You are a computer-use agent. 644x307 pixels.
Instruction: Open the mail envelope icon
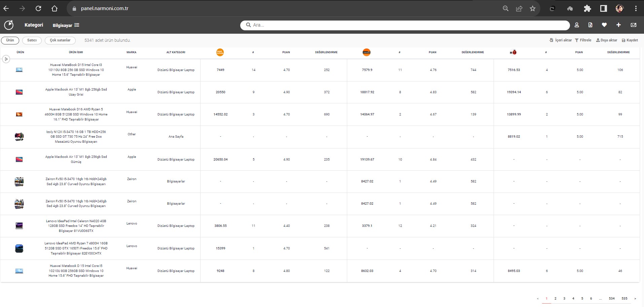click(x=634, y=25)
